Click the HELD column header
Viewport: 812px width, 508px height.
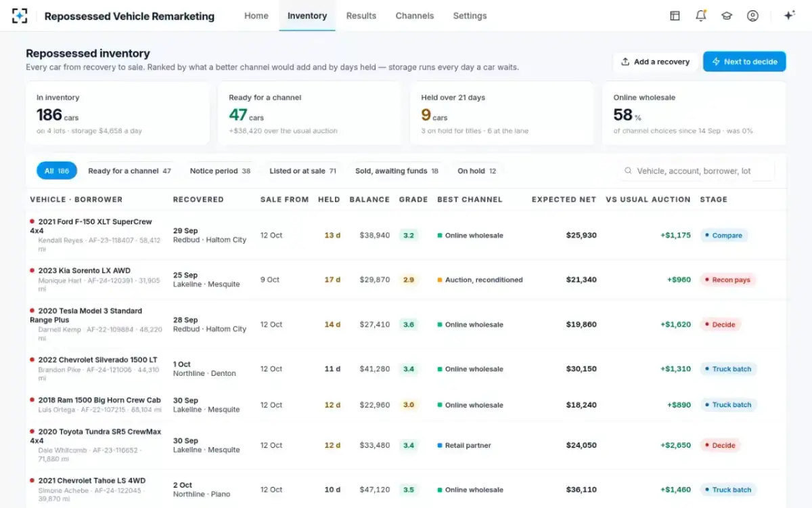click(329, 200)
